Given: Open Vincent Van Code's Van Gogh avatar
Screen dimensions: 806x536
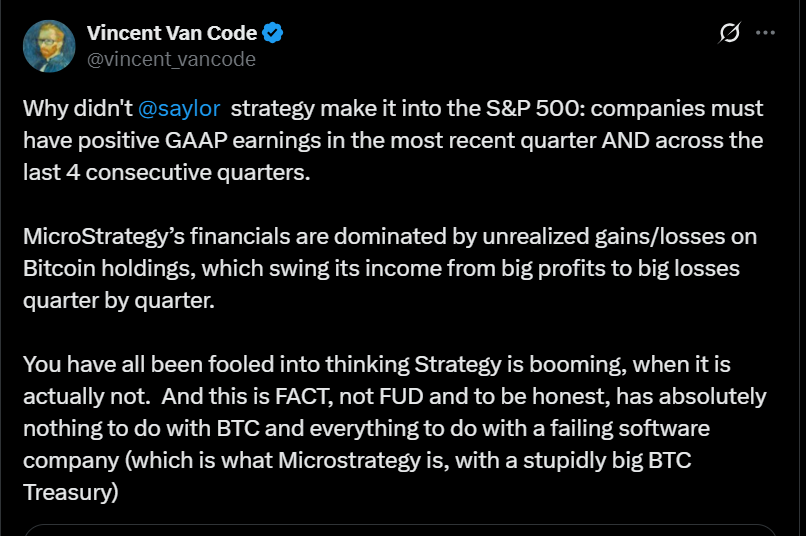Looking at the screenshot, I should (x=49, y=46).
